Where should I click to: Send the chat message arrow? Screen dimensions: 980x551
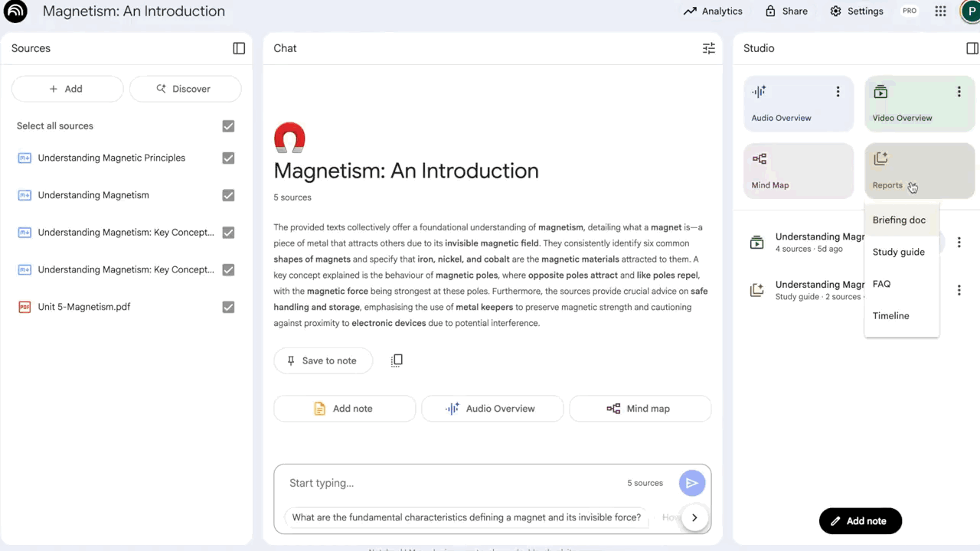pyautogui.click(x=691, y=483)
